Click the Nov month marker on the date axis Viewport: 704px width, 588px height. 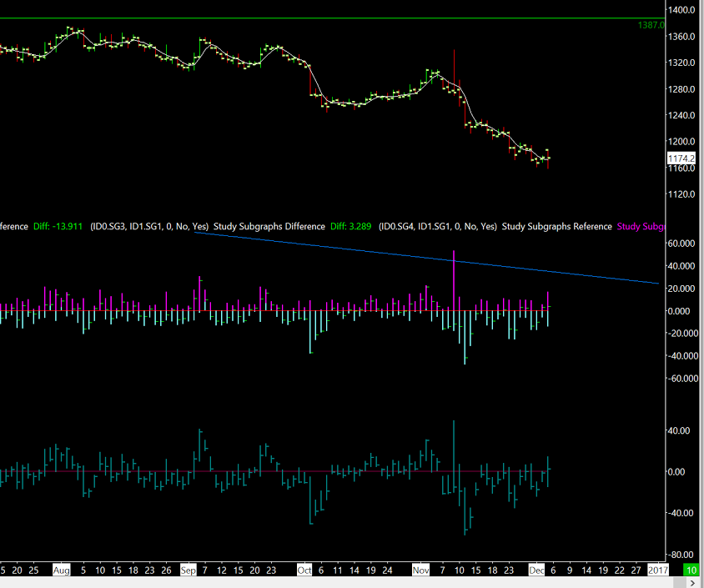420,570
